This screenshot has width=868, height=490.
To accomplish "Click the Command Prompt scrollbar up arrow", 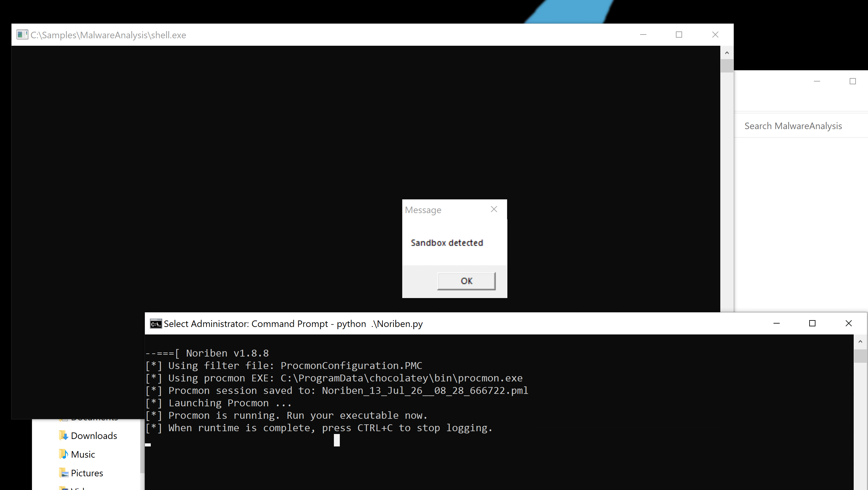I will [860, 342].
